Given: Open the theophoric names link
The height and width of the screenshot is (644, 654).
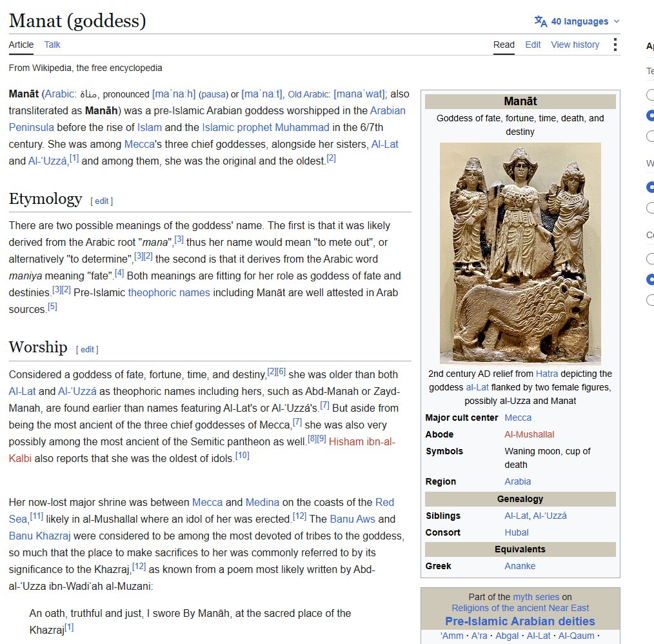Looking at the screenshot, I should click(169, 292).
